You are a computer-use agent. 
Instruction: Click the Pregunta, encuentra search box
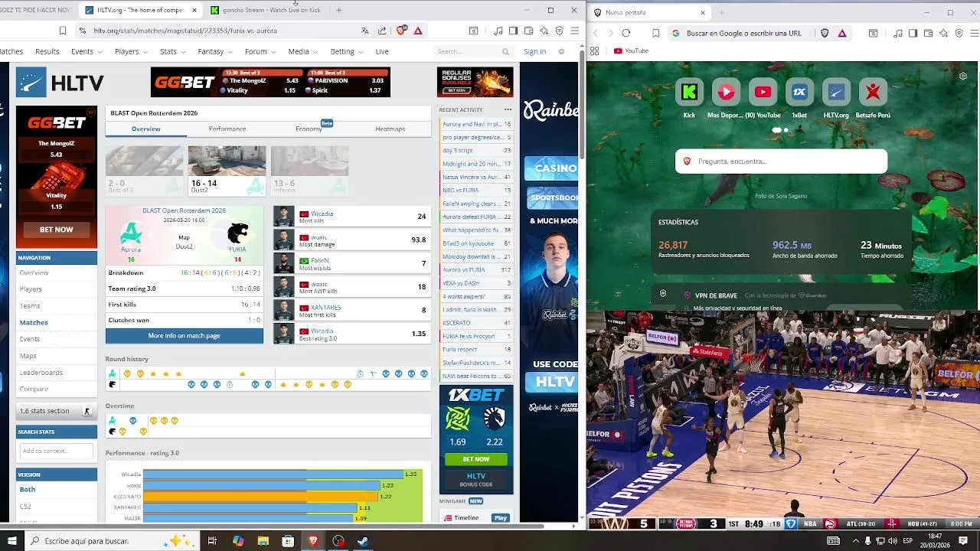[x=781, y=161]
